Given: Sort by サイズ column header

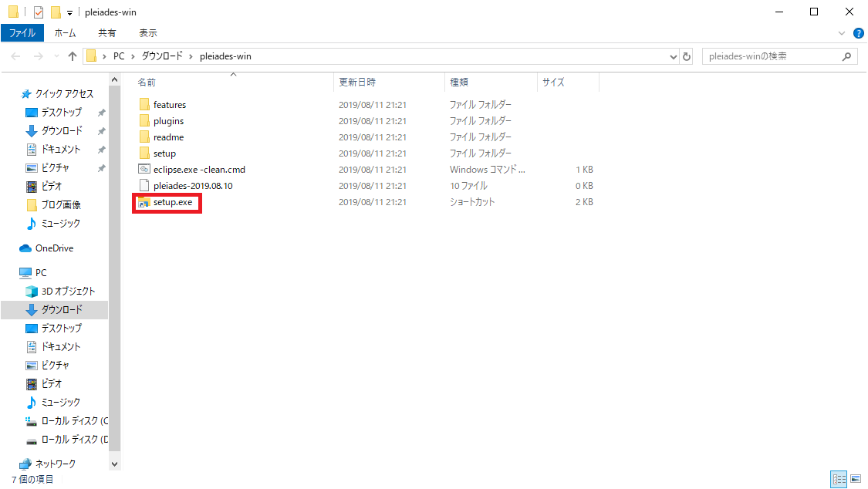Looking at the screenshot, I should (553, 83).
